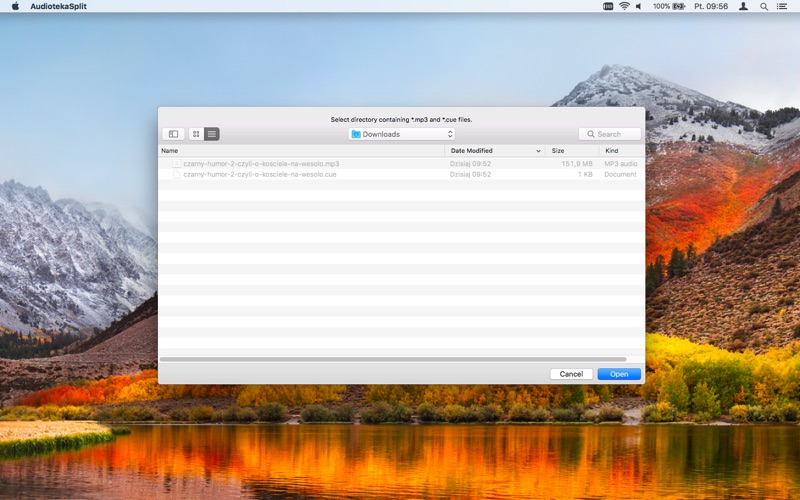Open Spotlight search magnifier
Screen dimensions: 800x500
[764, 6]
